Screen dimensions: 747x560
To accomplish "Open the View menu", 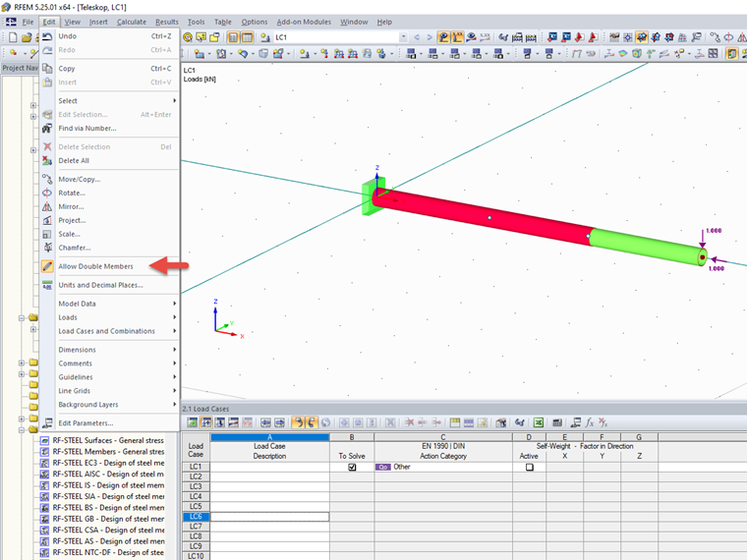I will 73,22.
